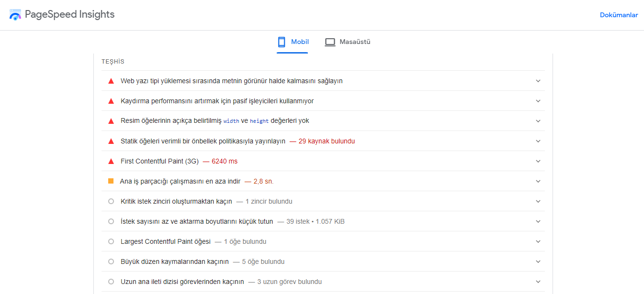The width and height of the screenshot is (644, 294).
Task: Click the PageSpeed Insights title text
Action: pyautogui.click(x=70, y=14)
